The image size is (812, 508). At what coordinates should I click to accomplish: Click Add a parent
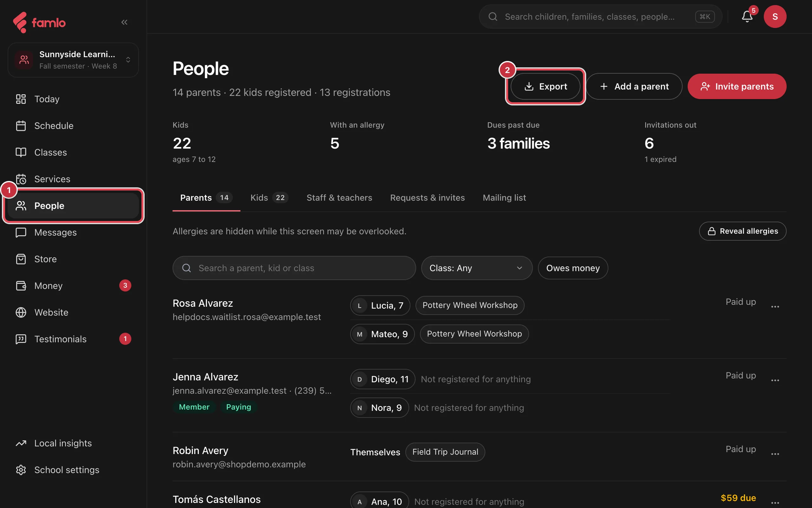coord(634,86)
